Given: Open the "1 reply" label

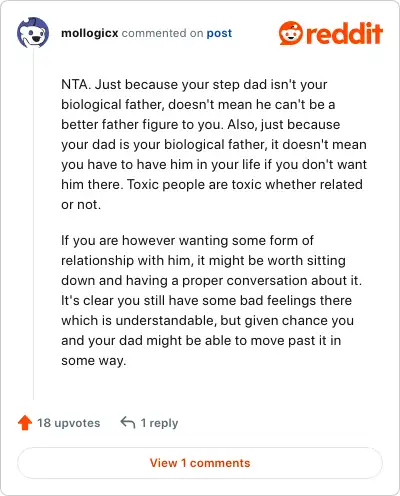Looking at the screenshot, I should pos(159,423).
